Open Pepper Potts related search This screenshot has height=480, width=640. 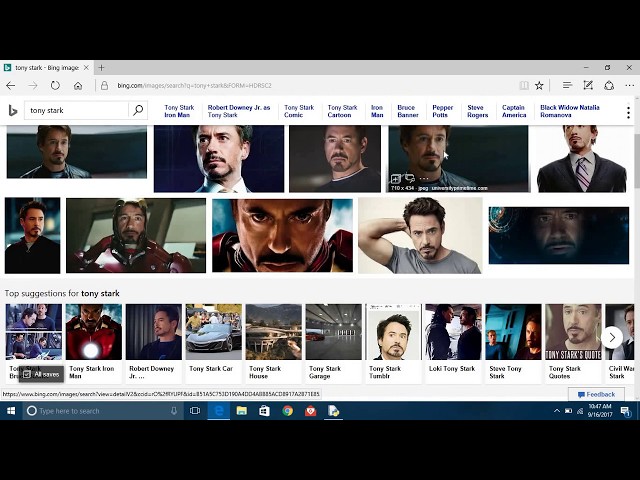tap(442, 111)
